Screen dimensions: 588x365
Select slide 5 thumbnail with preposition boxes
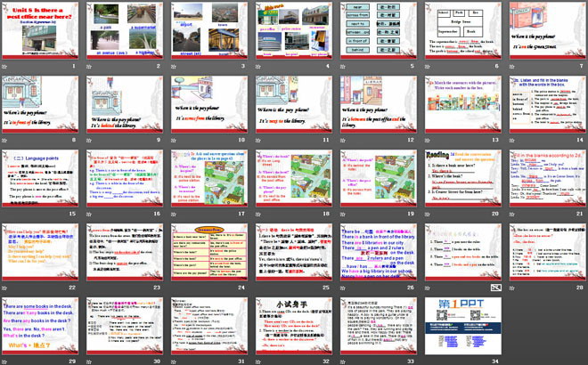[x=379, y=31]
